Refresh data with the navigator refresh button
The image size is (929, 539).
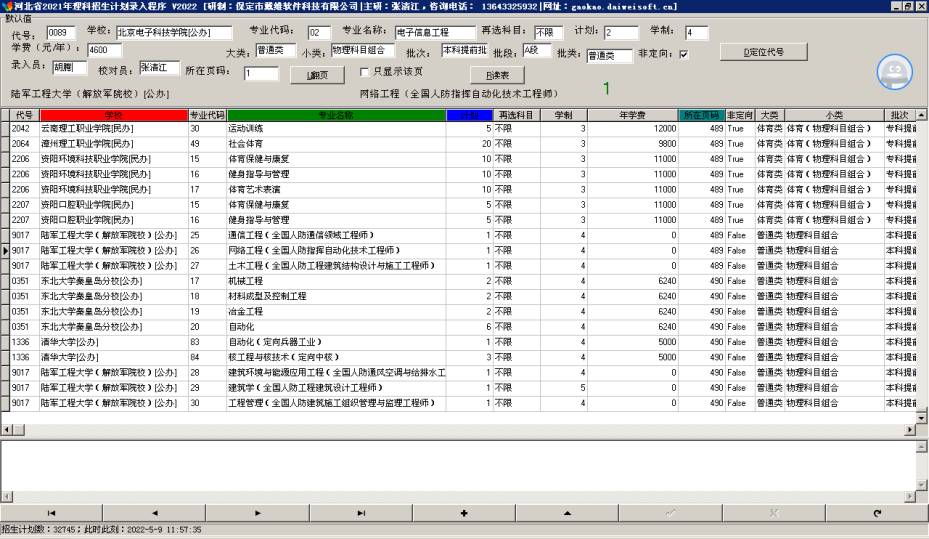[877, 513]
